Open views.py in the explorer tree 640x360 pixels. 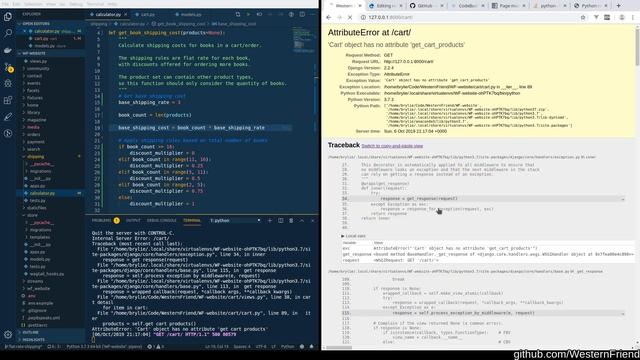[x=38, y=61]
